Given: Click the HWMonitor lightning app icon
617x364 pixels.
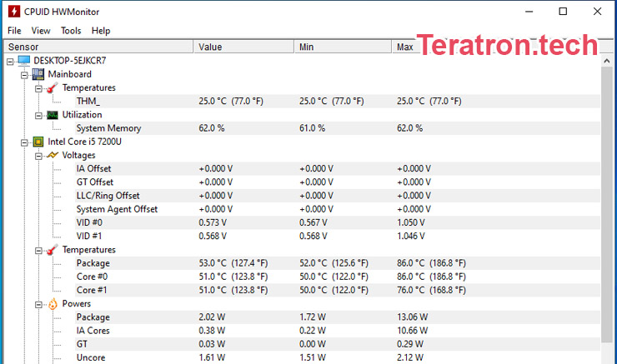Looking at the screenshot, I should coord(14,12).
